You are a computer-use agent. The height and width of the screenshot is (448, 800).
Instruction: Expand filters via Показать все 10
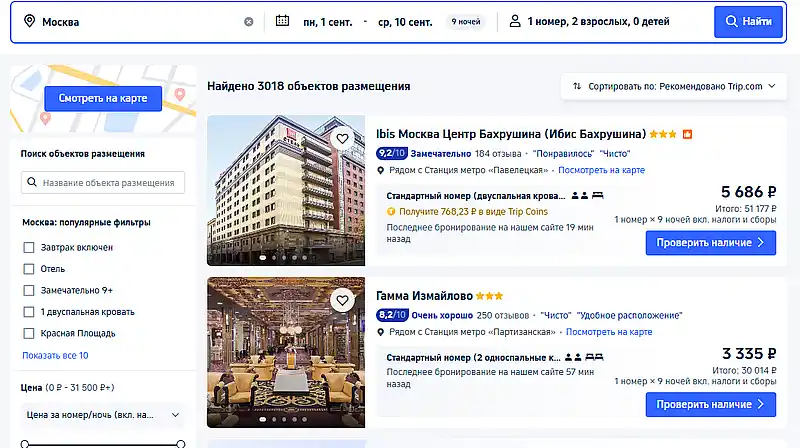[x=55, y=355]
